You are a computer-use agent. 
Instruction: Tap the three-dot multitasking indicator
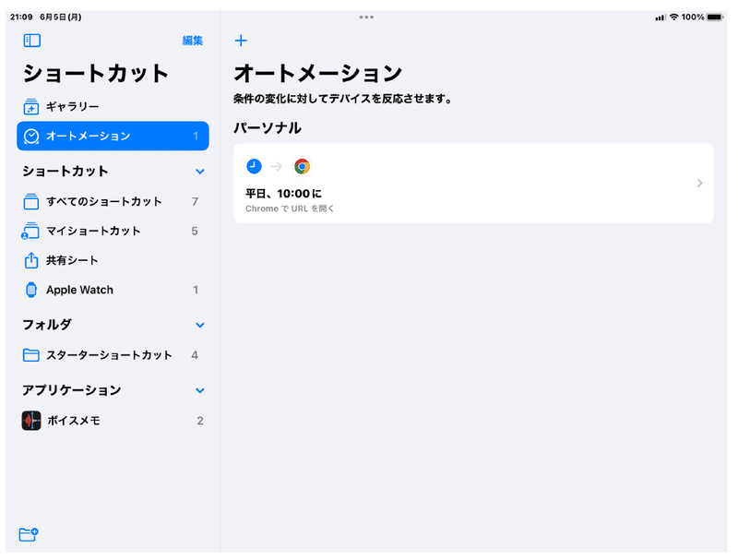click(366, 18)
